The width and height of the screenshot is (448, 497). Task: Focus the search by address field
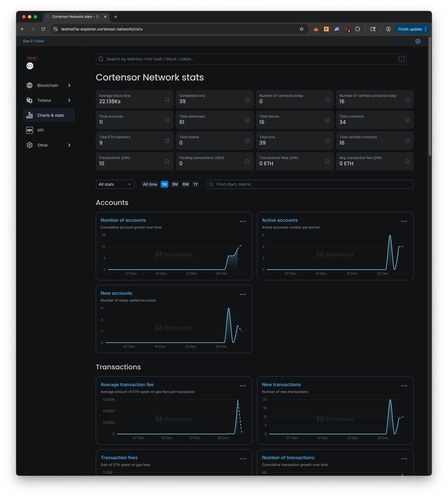tap(251, 59)
